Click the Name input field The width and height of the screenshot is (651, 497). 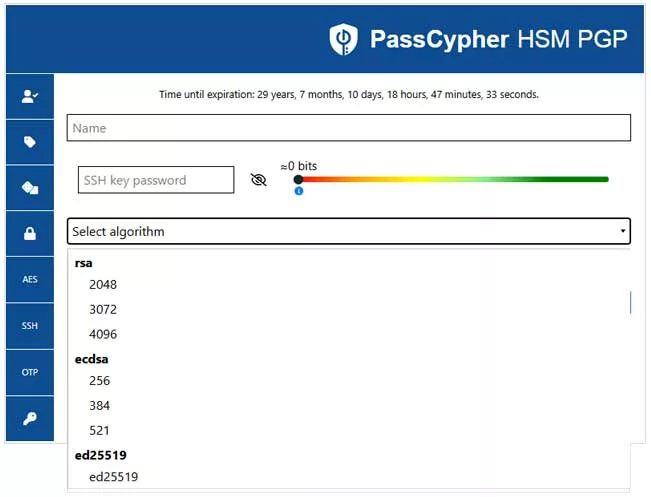[349, 128]
